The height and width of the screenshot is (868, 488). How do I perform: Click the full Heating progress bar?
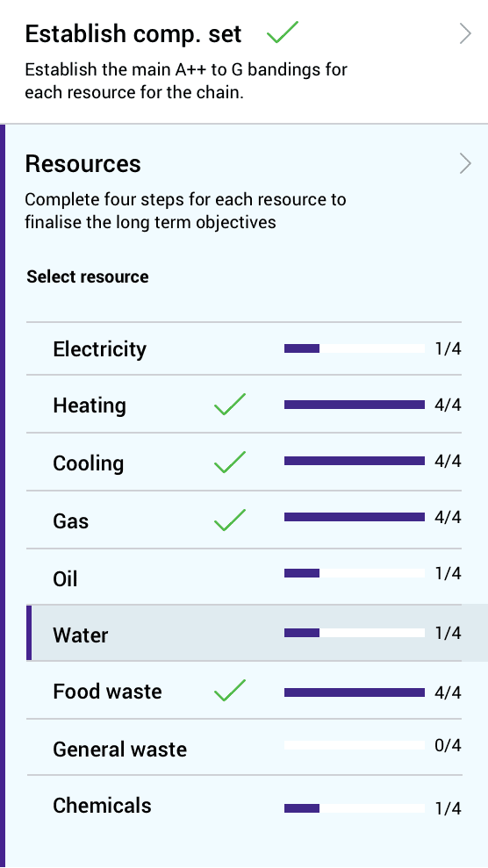tap(355, 405)
